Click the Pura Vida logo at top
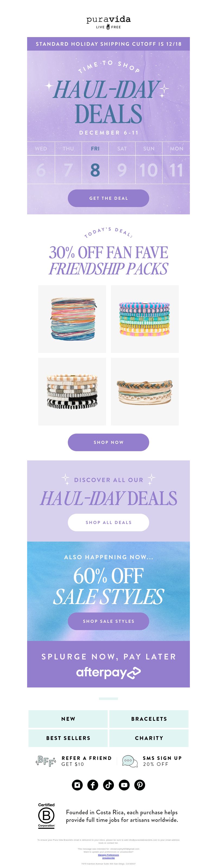 [x=108, y=22]
